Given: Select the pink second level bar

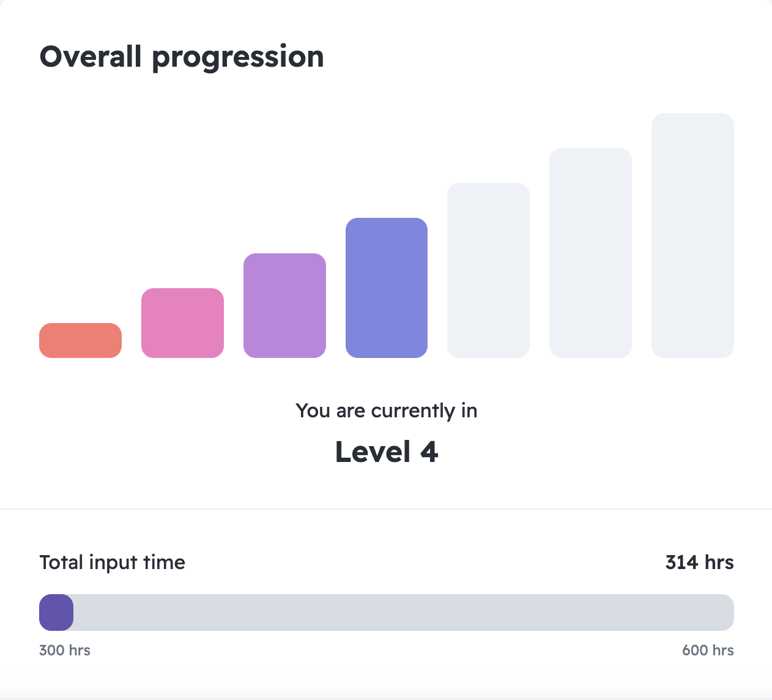Looking at the screenshot, I should click(x=182, y=323).
